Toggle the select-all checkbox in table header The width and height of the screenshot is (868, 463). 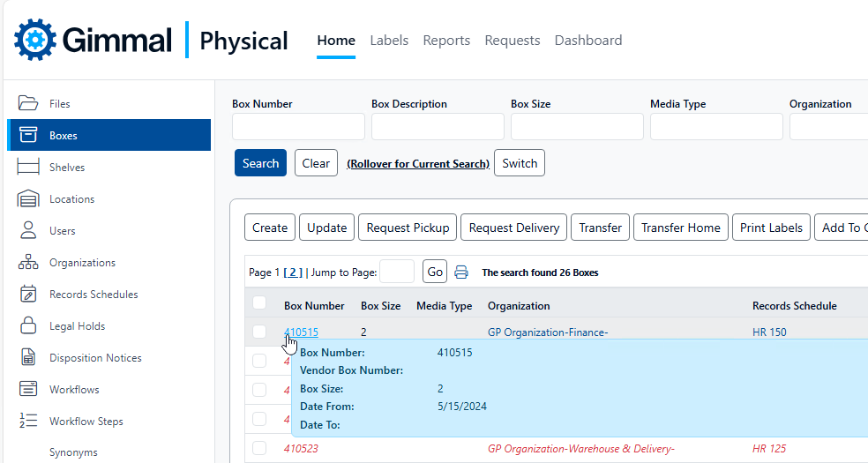(x=259, y=302)
